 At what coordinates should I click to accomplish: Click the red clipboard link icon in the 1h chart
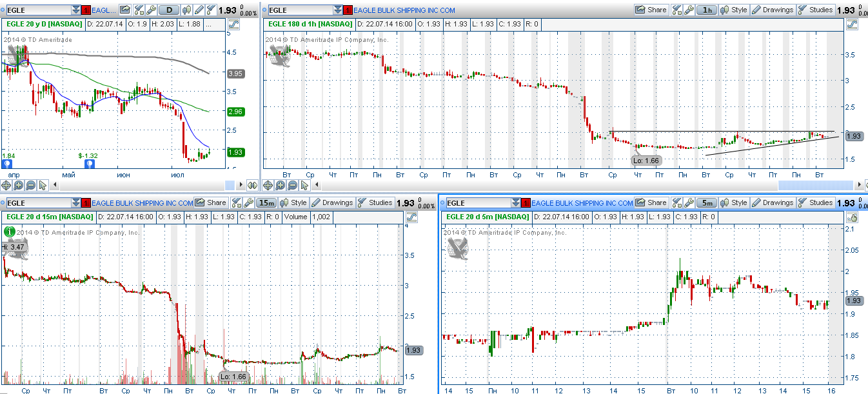pos(348,10)
